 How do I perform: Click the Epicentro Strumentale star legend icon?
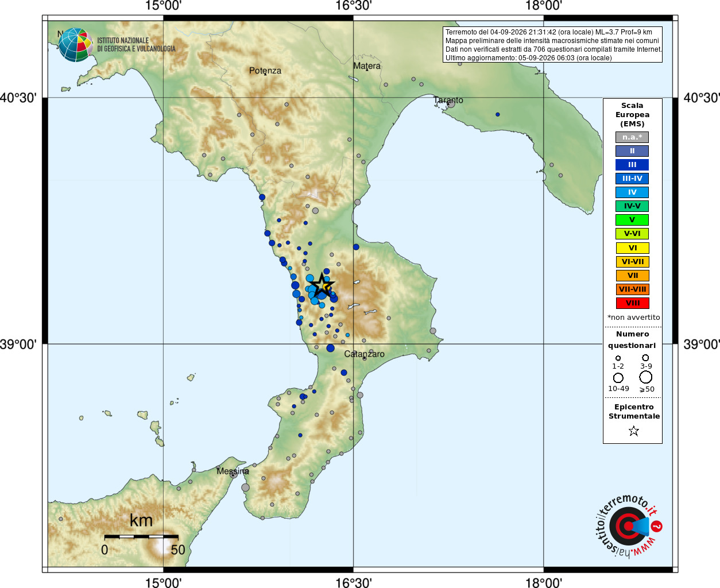pyautogui.click(x=633, y=431)
